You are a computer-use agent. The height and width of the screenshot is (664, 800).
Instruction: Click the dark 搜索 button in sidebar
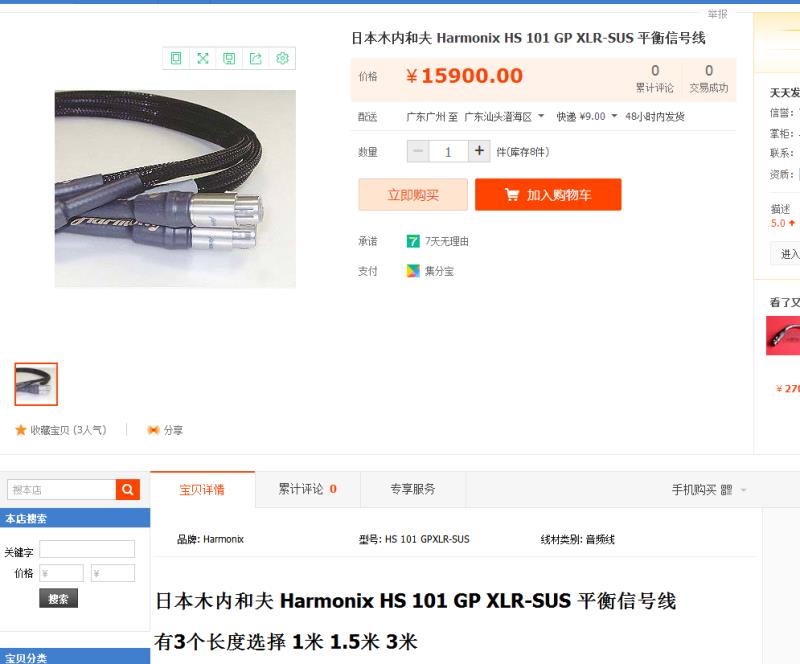coord(59,598)
